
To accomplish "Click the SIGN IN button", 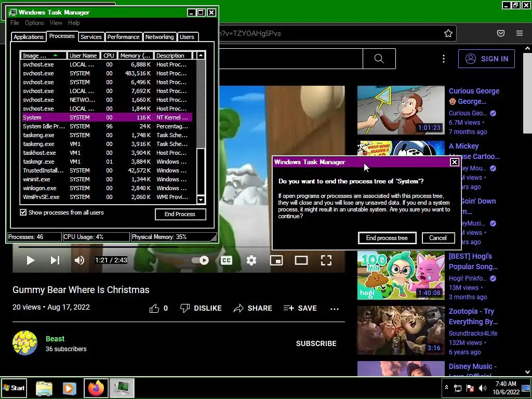I will [x=486, y=59].
